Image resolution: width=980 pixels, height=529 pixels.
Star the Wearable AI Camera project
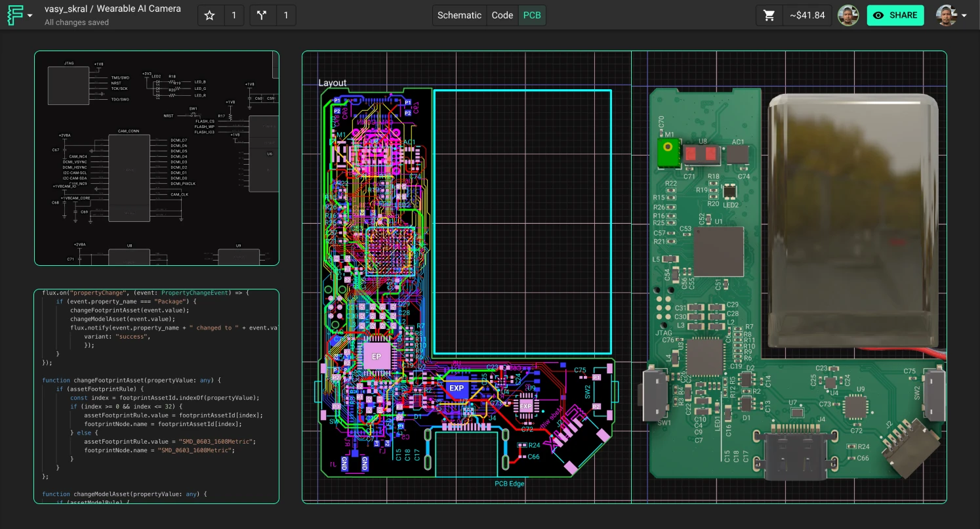pos(210,14)
